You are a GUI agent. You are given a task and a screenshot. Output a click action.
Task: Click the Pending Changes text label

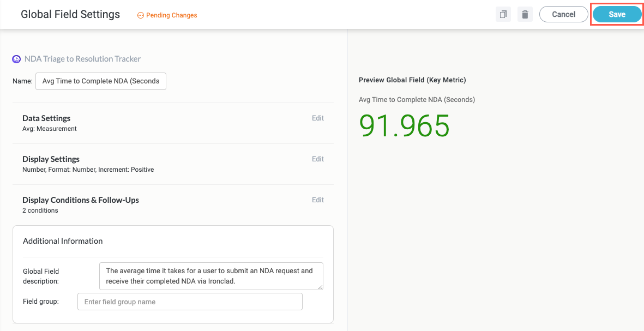[x=172, y=15]
